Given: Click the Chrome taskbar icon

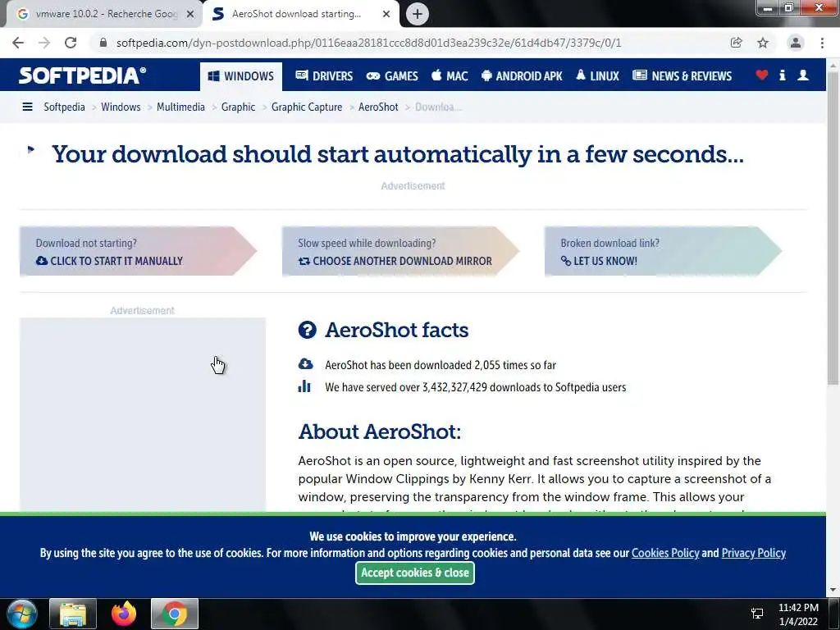Looking at the screenshot, I should (174, 614).
